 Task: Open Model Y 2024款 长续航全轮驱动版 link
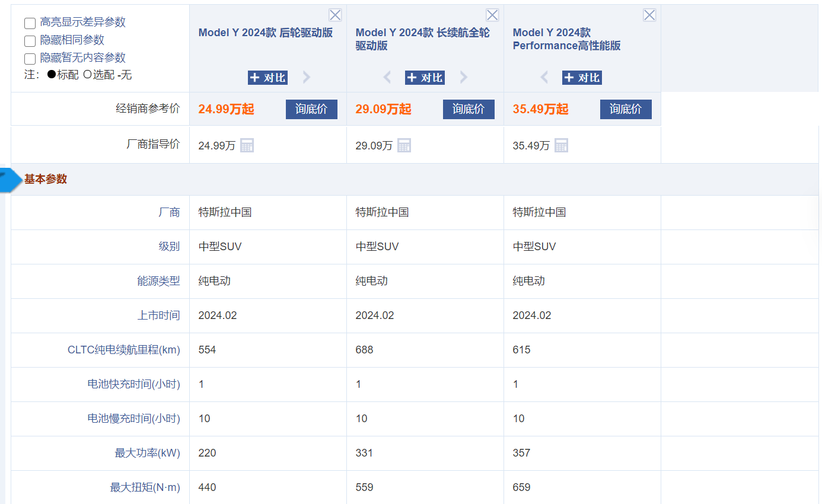coord(423,39)
